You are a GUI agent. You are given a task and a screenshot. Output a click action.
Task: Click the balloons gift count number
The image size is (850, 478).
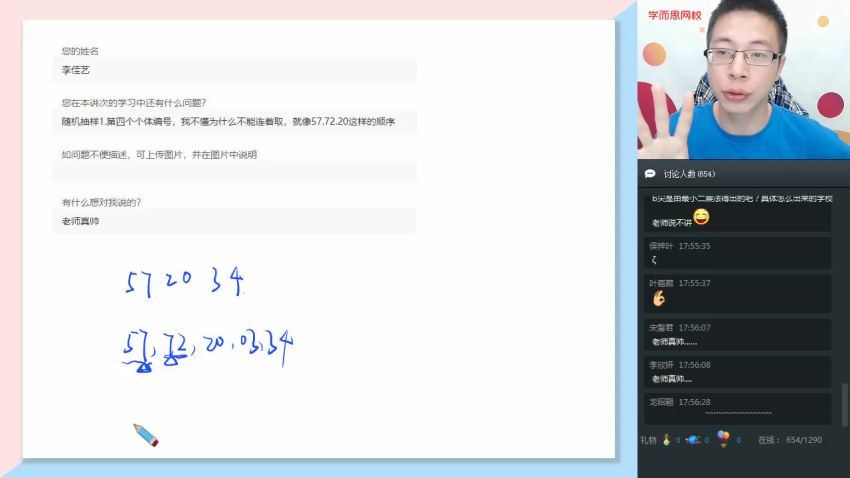coord(738,441)
